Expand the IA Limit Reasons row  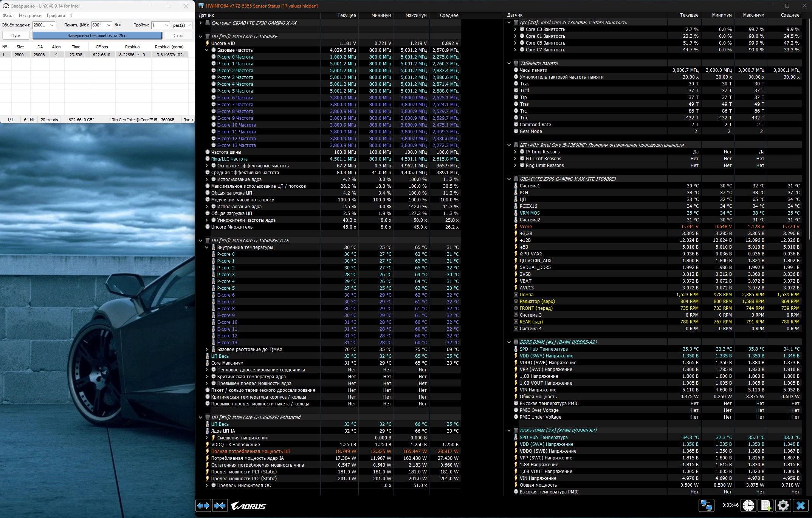pyautogui.click(x=515, y=152)
